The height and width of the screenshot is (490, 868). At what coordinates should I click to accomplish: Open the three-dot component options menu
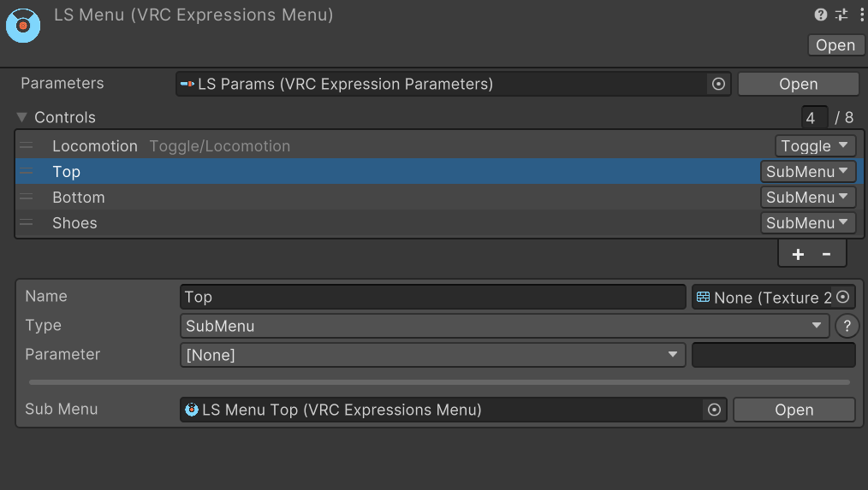click(x=859, y=15)
